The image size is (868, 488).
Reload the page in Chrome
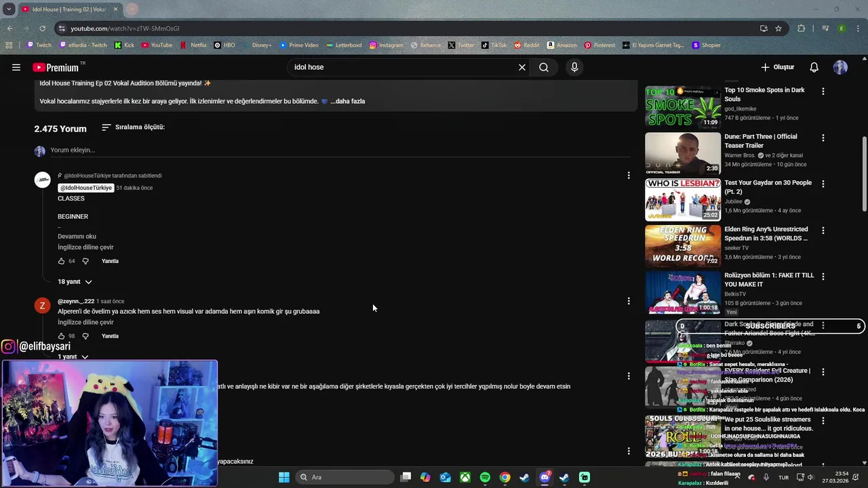pos(42,28)
